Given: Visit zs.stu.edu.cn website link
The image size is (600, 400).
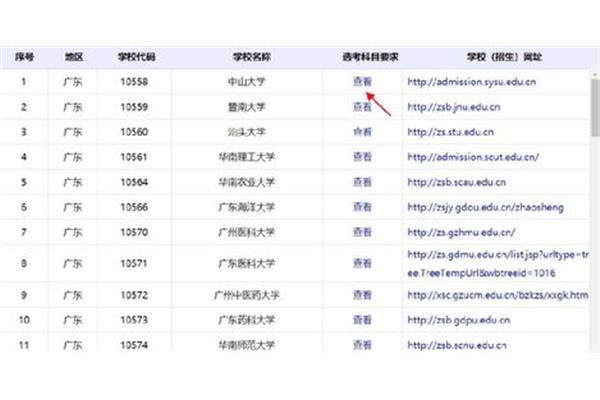Looking at the screenshot, I should click(x=450, y=132).
